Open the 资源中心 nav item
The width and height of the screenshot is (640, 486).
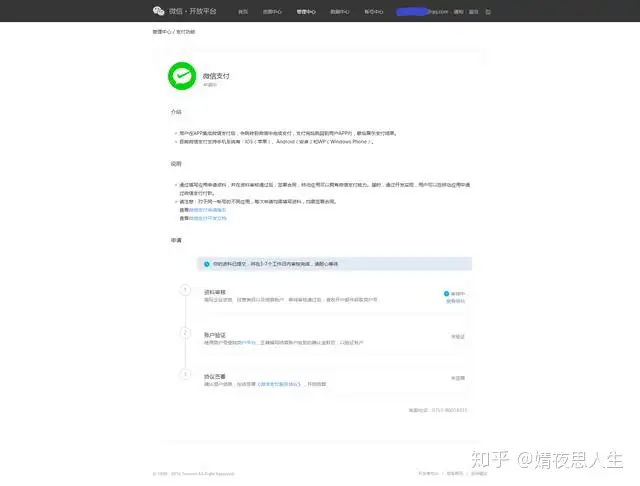(272, 12)
